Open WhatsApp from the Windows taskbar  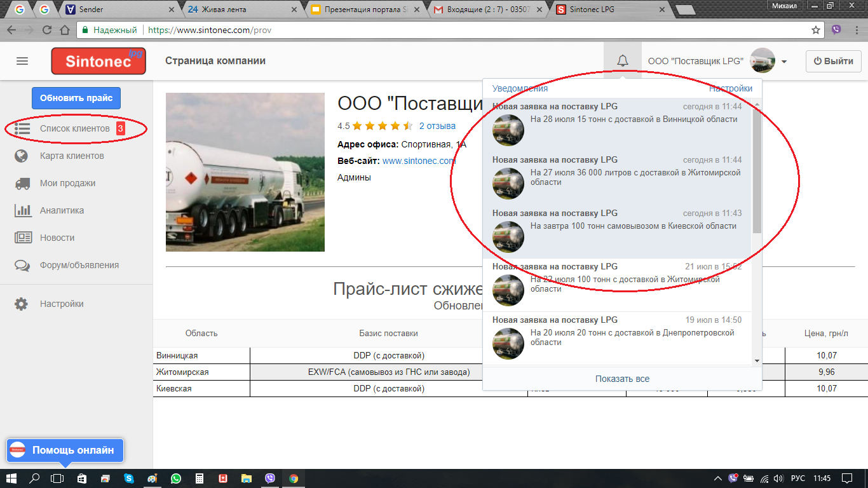pyautogui.click(x=175, y=478)
